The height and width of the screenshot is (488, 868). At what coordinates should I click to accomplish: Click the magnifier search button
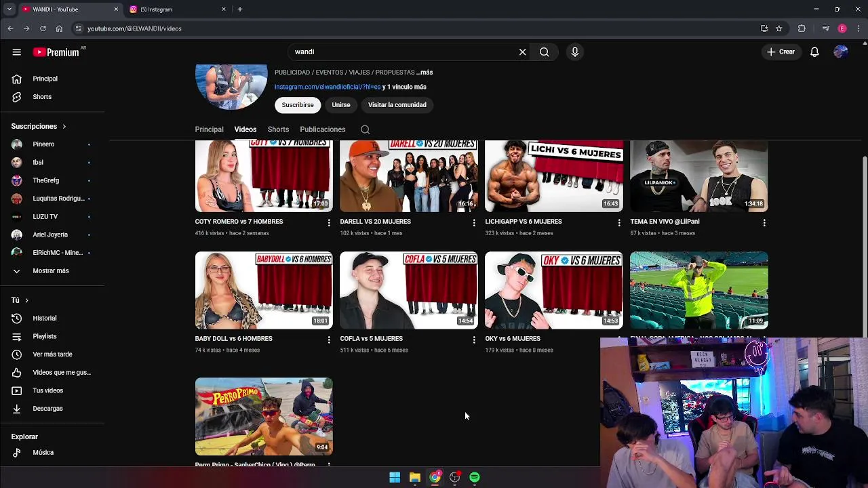pyautogui.click(x=544, y=52)
